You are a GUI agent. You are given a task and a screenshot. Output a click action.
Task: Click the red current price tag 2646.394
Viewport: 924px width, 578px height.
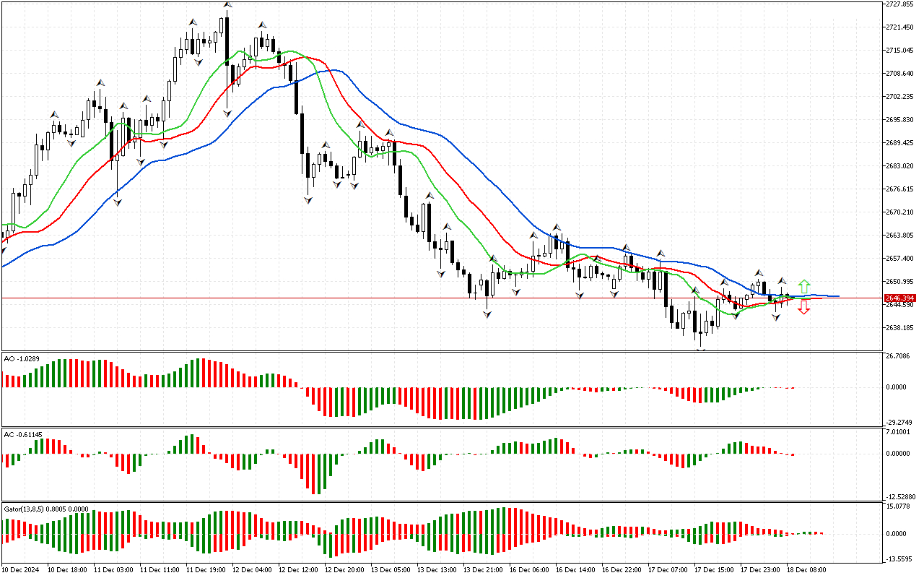(x=900, y=298)
